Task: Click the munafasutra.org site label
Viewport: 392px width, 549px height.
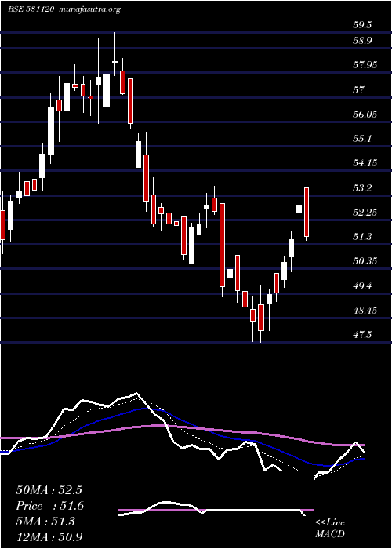Action: click(89, 9)
